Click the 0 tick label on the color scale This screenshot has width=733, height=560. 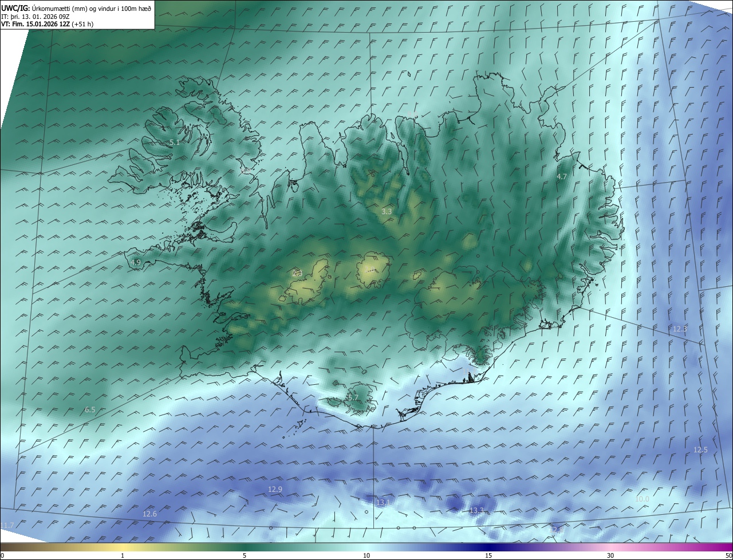[2, 555]
